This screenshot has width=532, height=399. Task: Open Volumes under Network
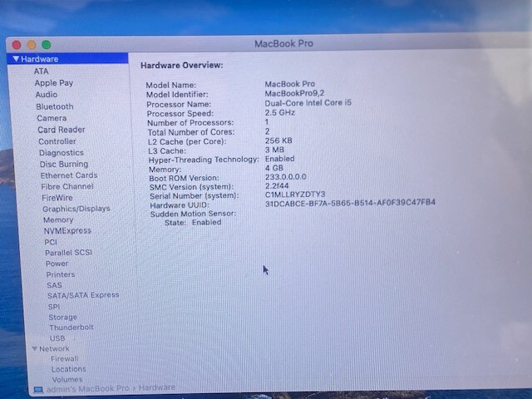[67, 379]
